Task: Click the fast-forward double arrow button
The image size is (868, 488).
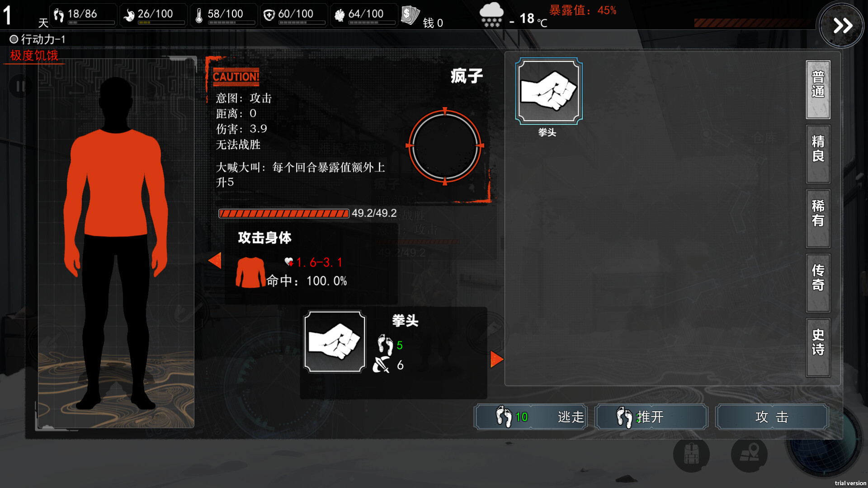Action: [842, 26]
